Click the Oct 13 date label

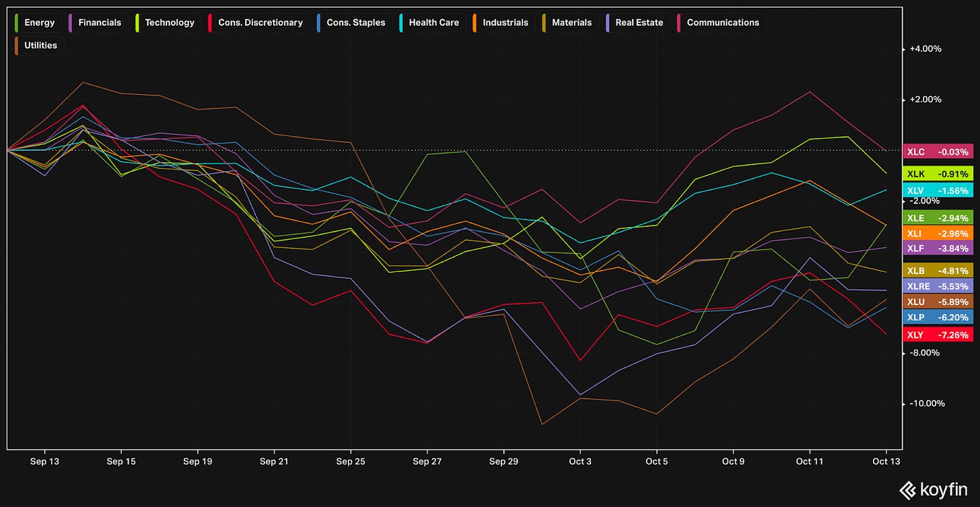886,461
